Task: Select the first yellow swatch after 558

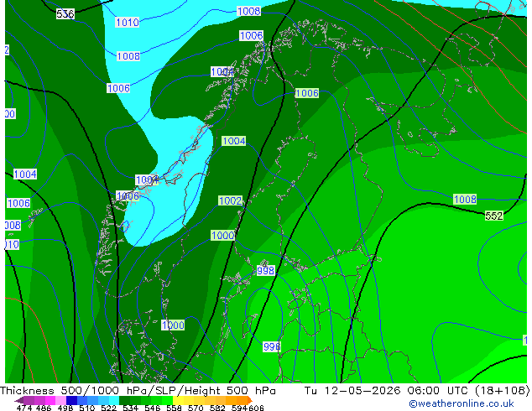Action: pyautogui.click(x=178, y=400)
